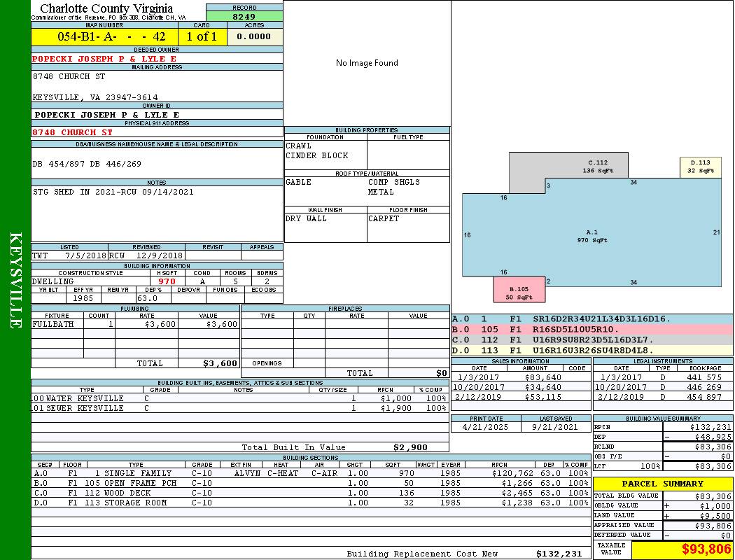Click note STG SHED IN 2021-RCW 09/14/2021
Image resolution: width=735 pixels, height=560 pixels.
pos(113,192)
